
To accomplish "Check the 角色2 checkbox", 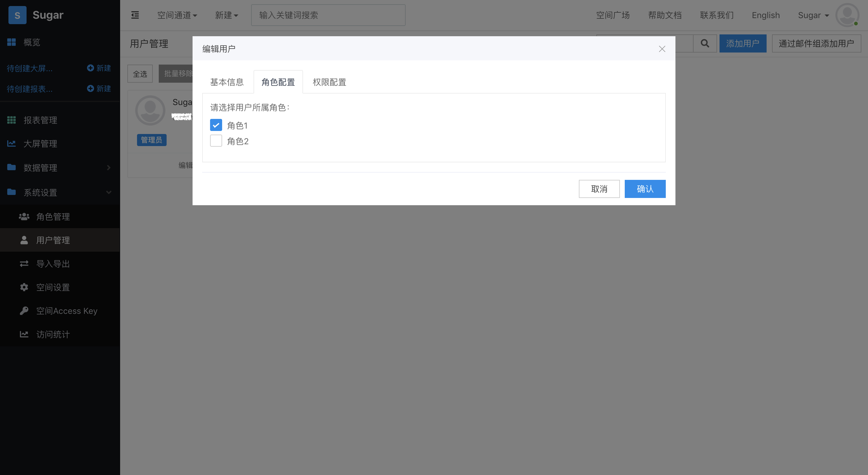I will [x=216, y=141].
